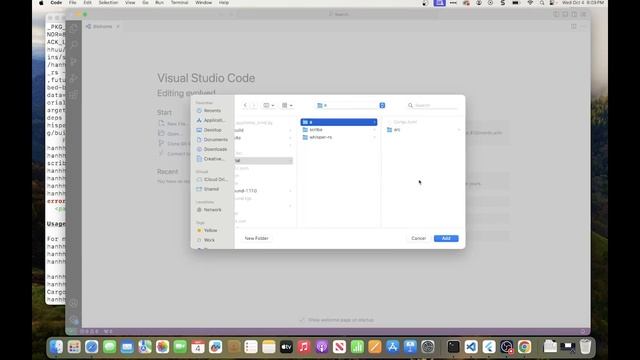
Task: Open the Terminal menu
Action: click(179, 3)
